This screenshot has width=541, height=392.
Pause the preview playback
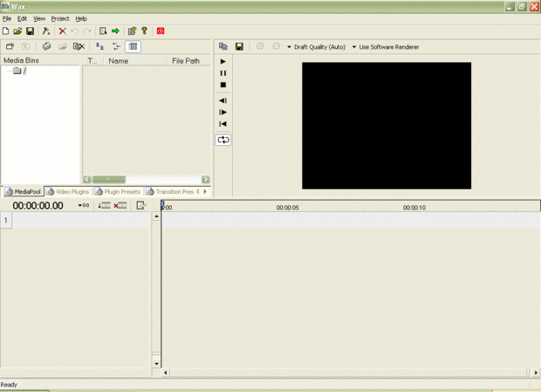pos(223,73)
